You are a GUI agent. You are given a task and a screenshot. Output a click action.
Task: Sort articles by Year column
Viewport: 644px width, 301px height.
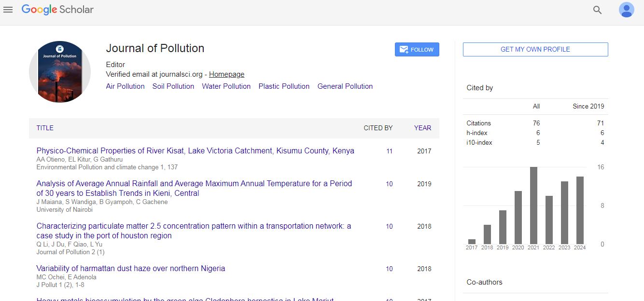422,128
